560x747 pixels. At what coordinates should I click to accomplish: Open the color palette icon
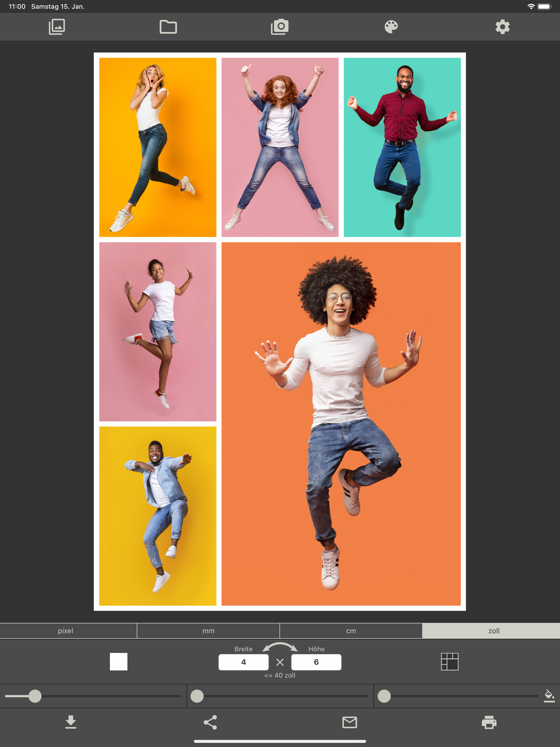point(391,27)
